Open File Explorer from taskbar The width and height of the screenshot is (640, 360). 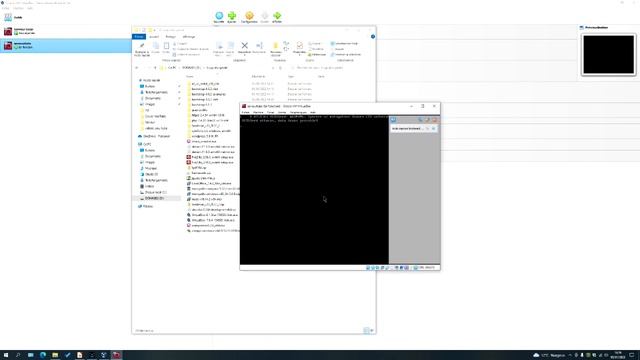(x=55, y=355)
